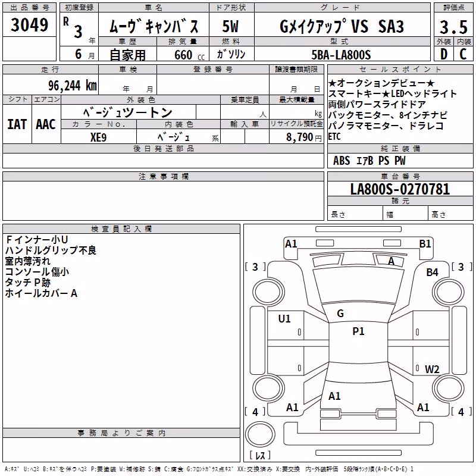476x476 pixels.
Task: Click the G windshield chip mark
Action: [x=340, y=314]
